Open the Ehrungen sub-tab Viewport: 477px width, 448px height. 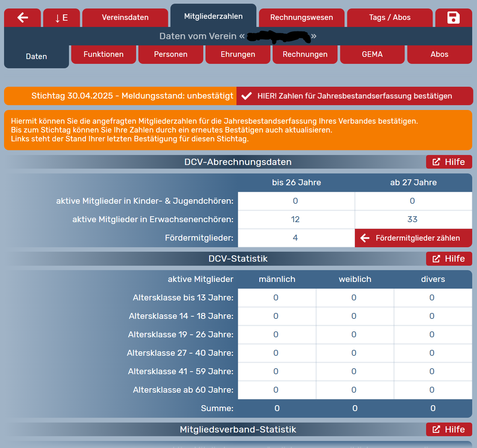click(238, 54)
